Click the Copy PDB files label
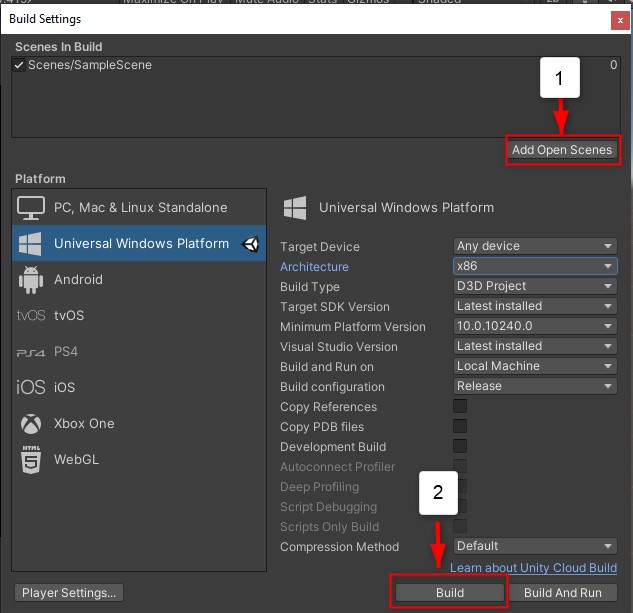Image resolution: width=633 pixels, height=613 pixels. click(322, 427)
